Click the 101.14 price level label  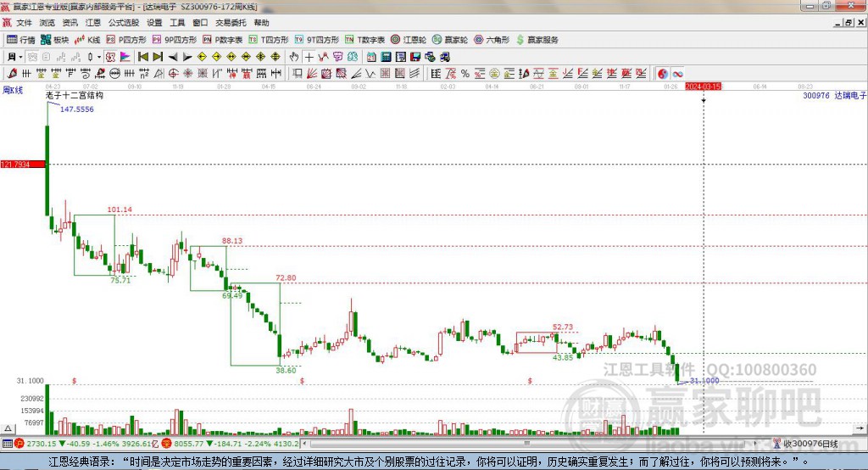point(120,210)
